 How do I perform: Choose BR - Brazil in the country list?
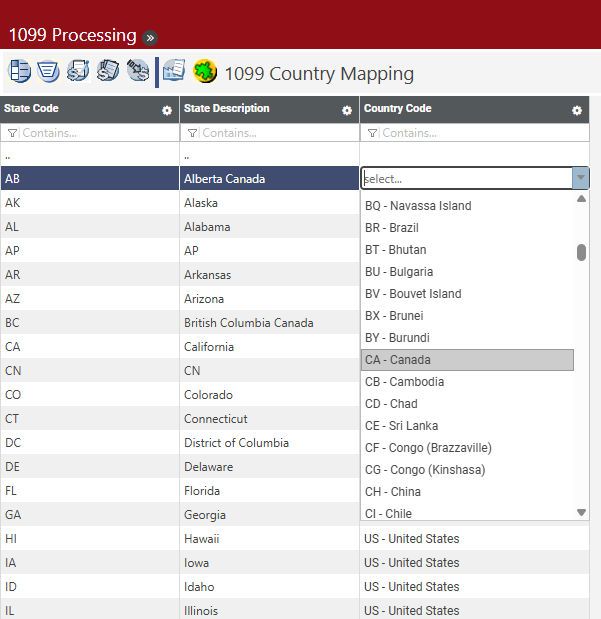click(392, 228)
